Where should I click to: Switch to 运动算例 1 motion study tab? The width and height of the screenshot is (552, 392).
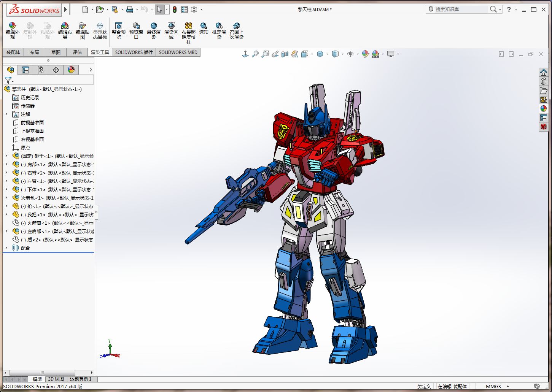click(x=81, y=379)
